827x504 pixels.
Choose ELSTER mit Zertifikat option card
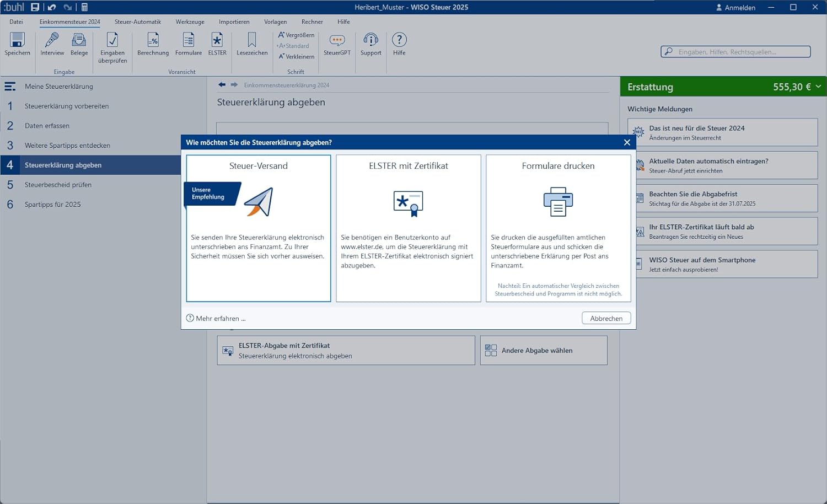409,228
